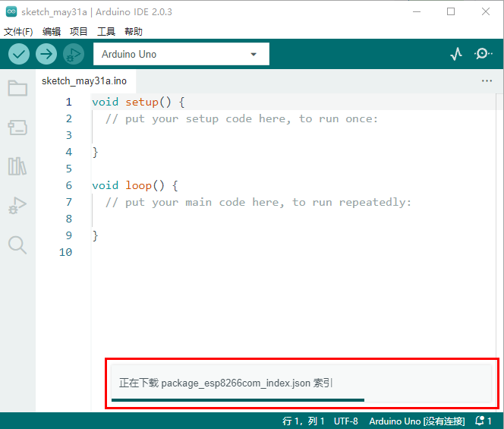
Task: Click line number 5 in the gutter
Action: [69, 169]
